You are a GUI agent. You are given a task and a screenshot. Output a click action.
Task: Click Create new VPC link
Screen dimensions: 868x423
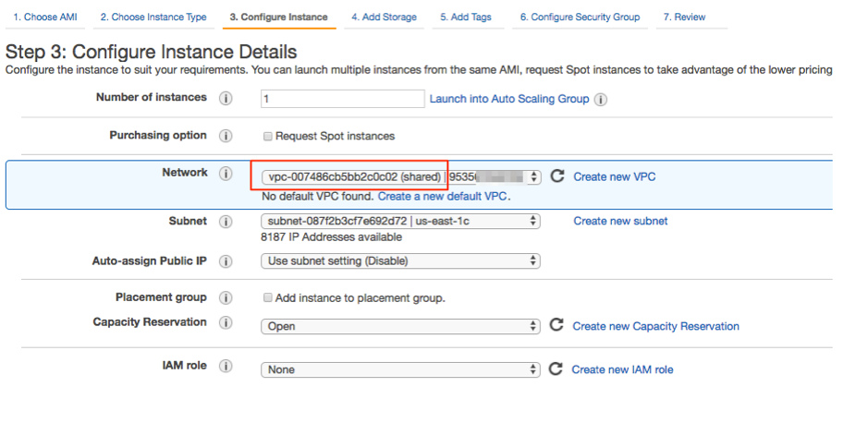click(615, 177)
